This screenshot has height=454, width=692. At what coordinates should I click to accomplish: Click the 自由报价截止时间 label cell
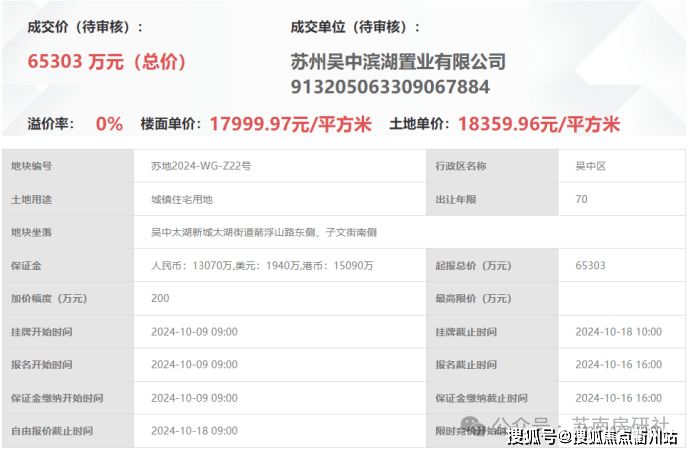coord(68,431)
